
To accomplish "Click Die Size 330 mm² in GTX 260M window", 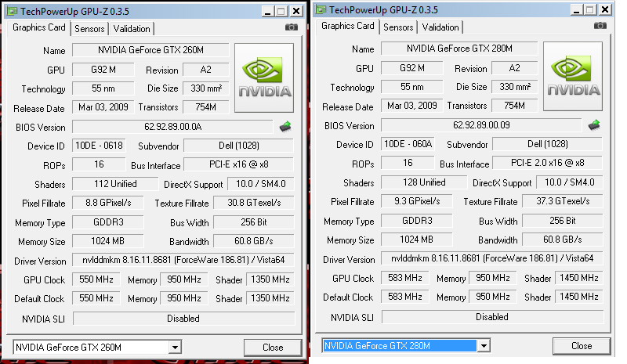I will click(206, 88).
